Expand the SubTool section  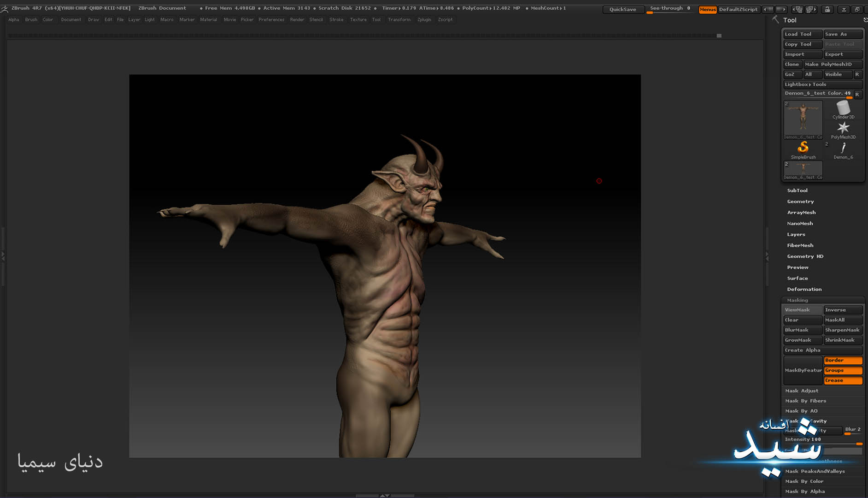[x=797, y=190]
